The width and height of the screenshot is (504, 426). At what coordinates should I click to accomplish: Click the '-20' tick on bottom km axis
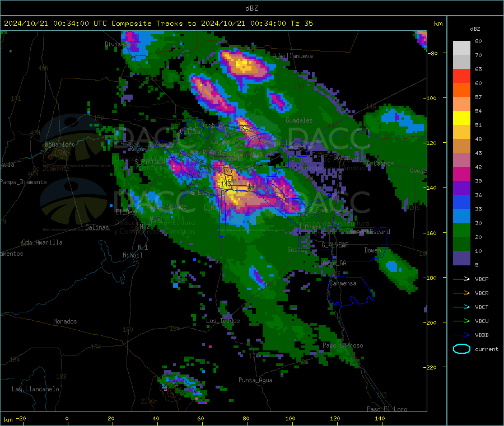[21, 419]
